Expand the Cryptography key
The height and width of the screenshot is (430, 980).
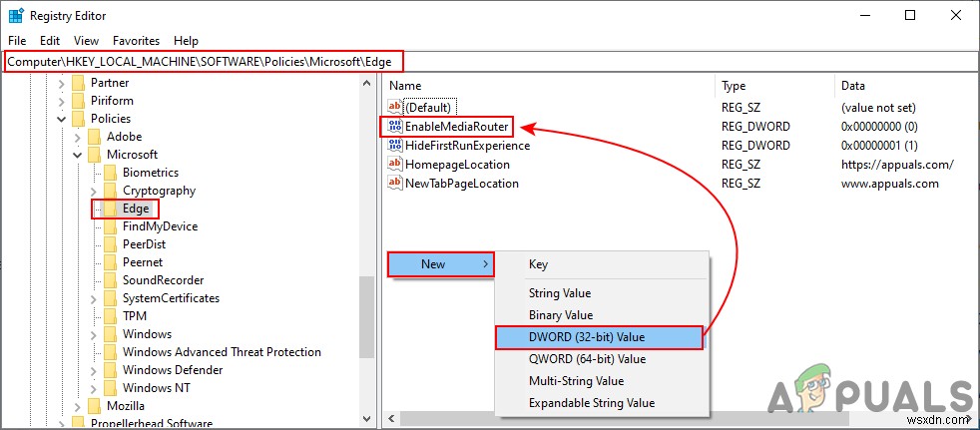coord(94,191)
